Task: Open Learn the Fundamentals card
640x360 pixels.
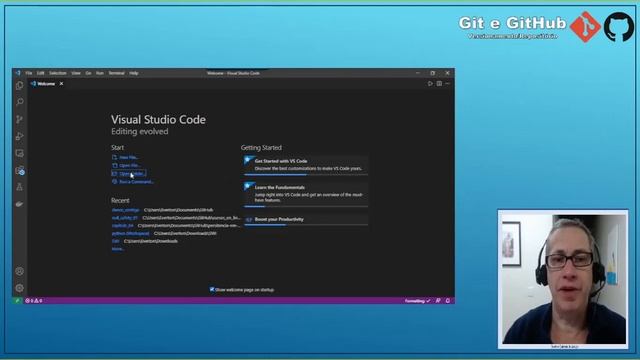Action: 306,194
